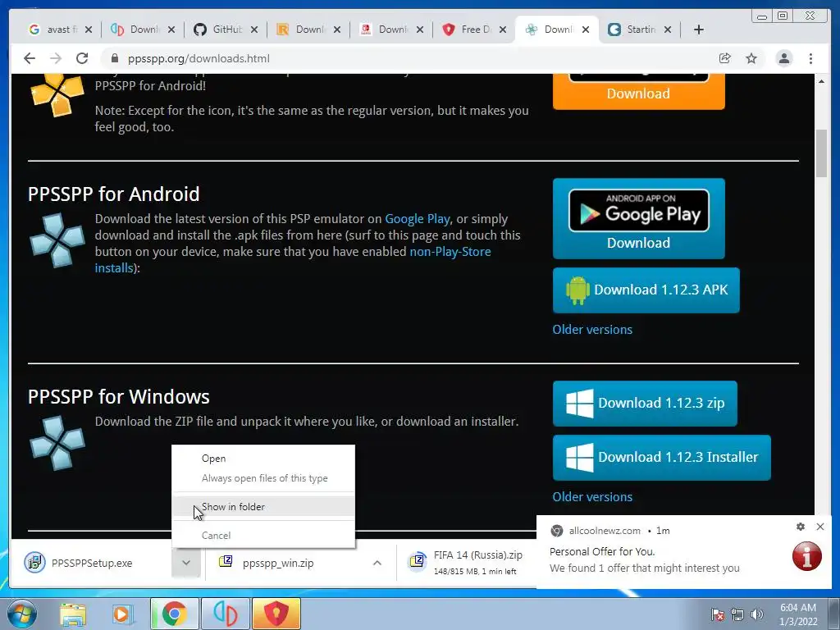Click the PPSSPP for Android logo icon
This screenshot has width=840, height=630.
click(57, 240)
